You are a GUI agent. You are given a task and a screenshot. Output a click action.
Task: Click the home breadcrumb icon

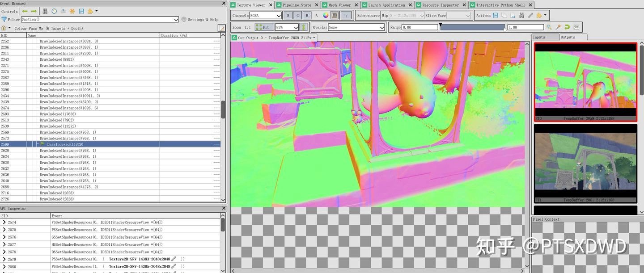click(x=4, y=28)
